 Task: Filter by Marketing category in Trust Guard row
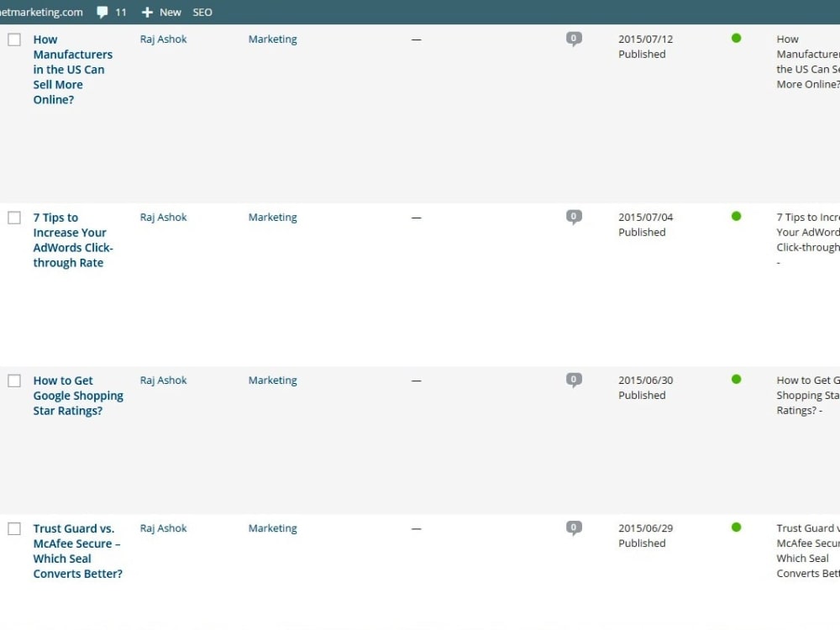pyautogui.click(x=273, y=528)
